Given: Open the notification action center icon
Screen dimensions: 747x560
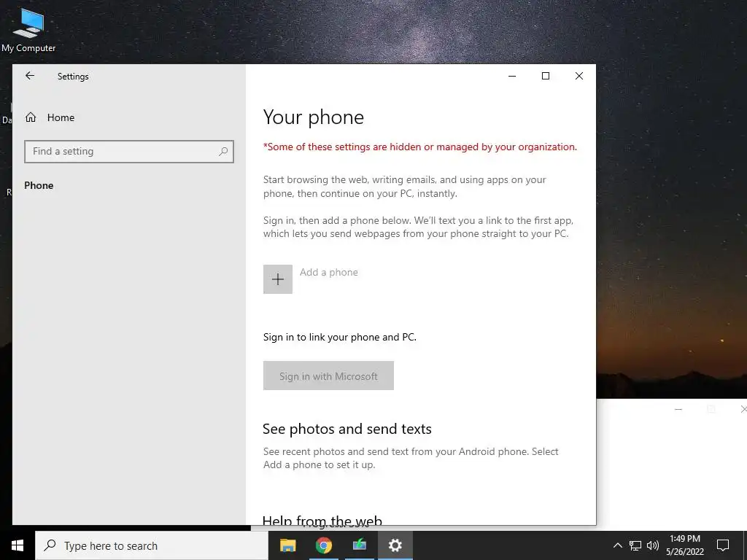Looking at the screenshot, I should click(723, 545).
